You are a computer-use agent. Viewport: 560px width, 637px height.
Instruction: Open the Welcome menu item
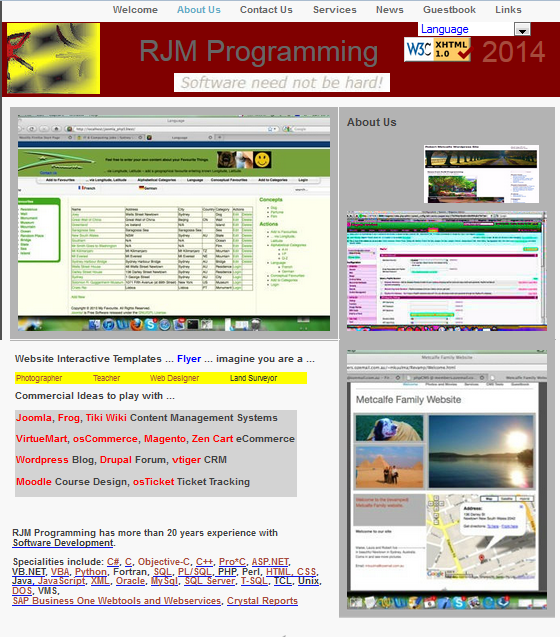(x=135, y=10)
